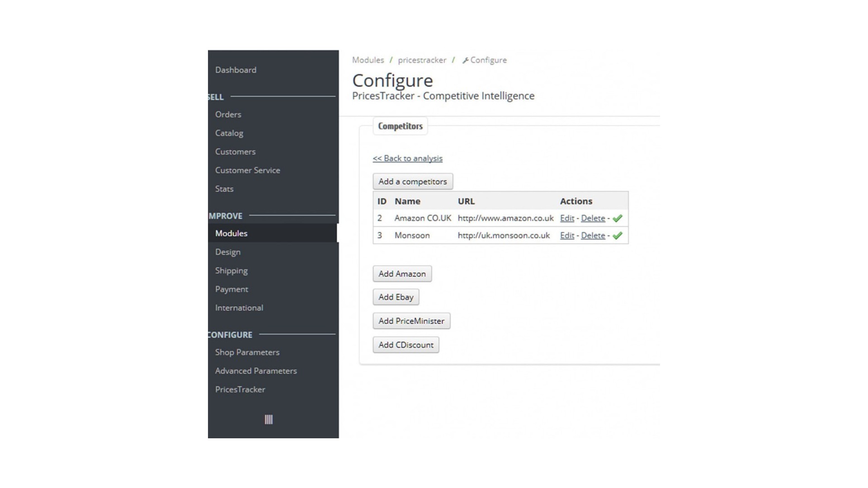The width and height of the screenshot is (868, 488).
Task: Click Add PriceMinister button
Action: coord(411,321)
